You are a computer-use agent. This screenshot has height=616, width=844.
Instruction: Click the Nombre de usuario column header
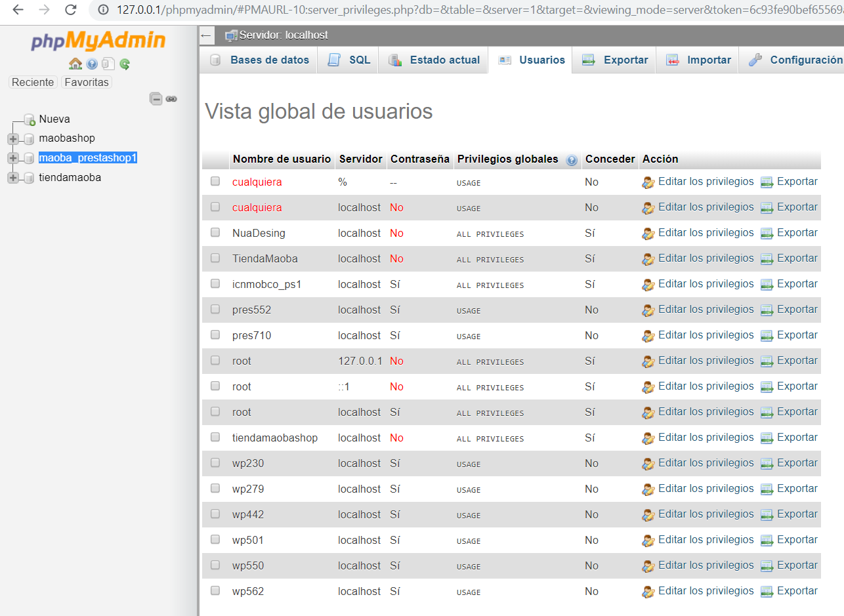282,159
